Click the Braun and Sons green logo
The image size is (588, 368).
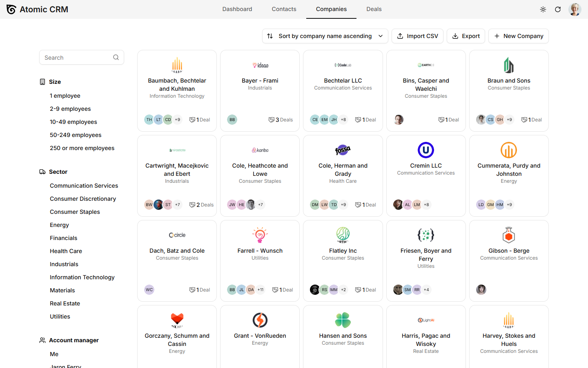[x=509, y=65]
